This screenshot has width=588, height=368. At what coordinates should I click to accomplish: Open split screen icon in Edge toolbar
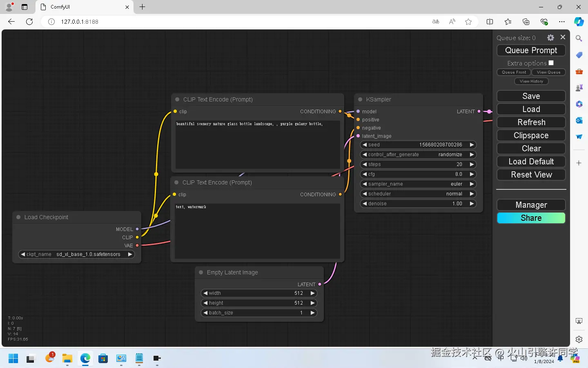[x=490, y=22]
